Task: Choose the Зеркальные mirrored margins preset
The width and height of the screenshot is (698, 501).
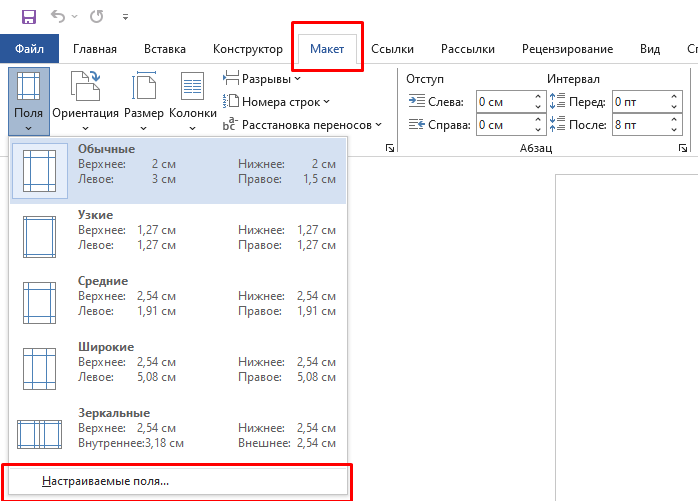Action: point(177,427)
